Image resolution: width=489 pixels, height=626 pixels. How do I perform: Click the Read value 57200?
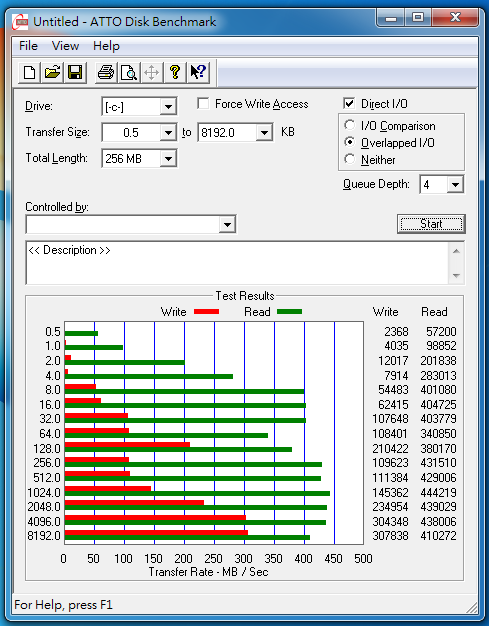click(441, 332)
